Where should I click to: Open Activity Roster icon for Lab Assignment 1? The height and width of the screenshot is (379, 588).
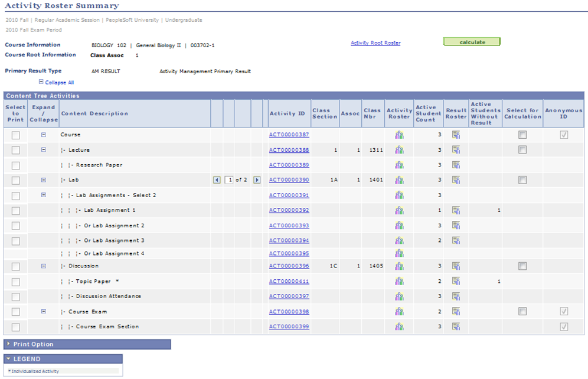pyautogui.click(x=399, y=210)
